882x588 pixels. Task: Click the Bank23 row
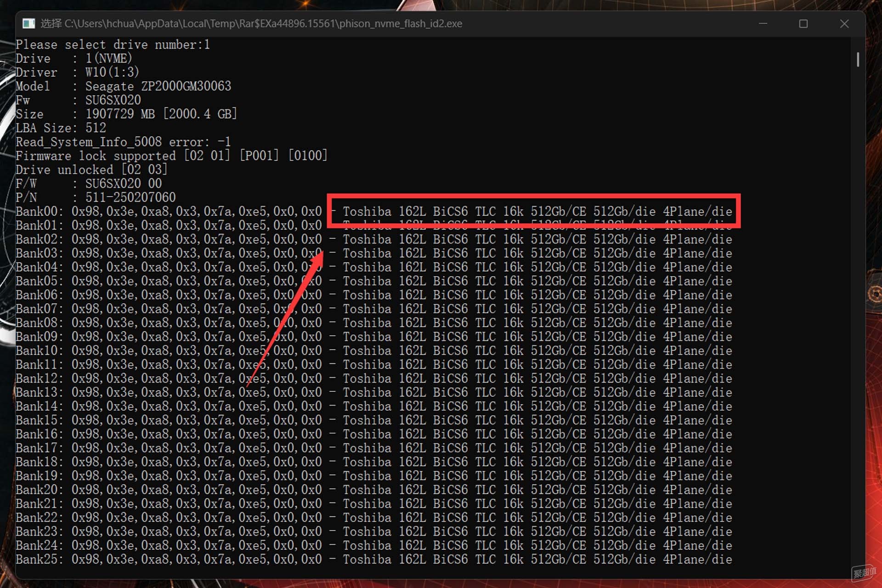pos(374,531)
